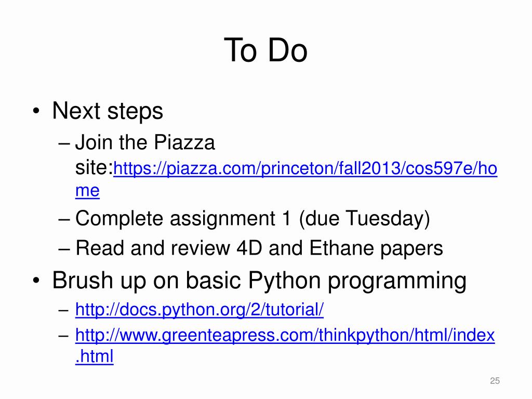Click the '.html' wrapped link ending

(x=95, y=356)
